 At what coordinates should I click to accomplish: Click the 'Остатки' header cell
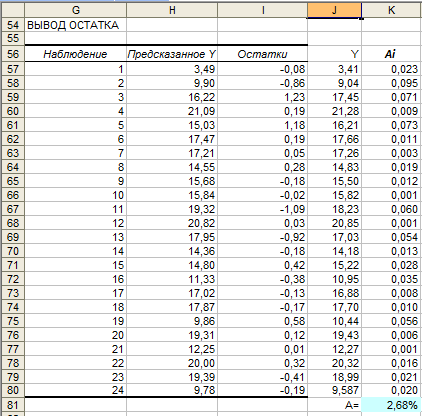coord(263,54)
